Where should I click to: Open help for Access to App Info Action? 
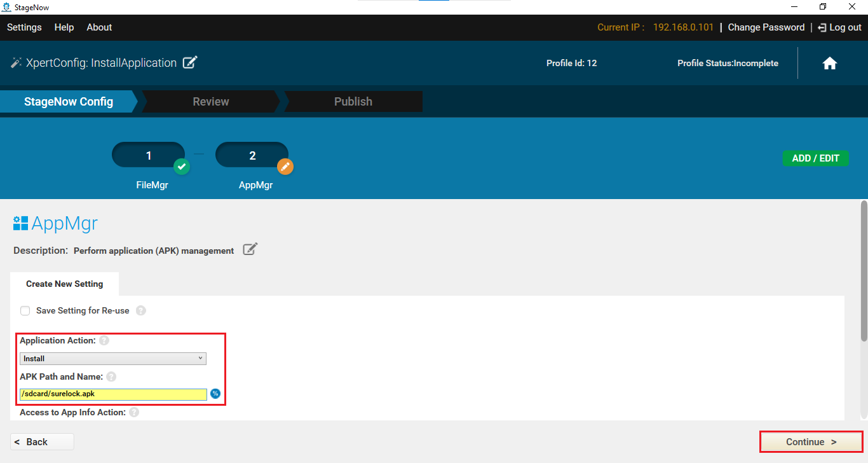(x=134, y=412)
